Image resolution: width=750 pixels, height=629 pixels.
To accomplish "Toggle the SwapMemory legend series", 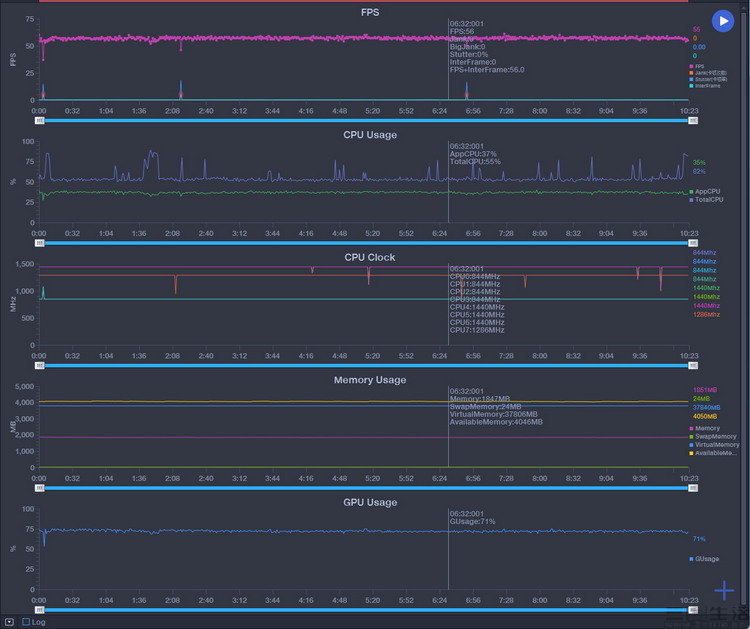I will pyautogui.click(x=713, y=437).
